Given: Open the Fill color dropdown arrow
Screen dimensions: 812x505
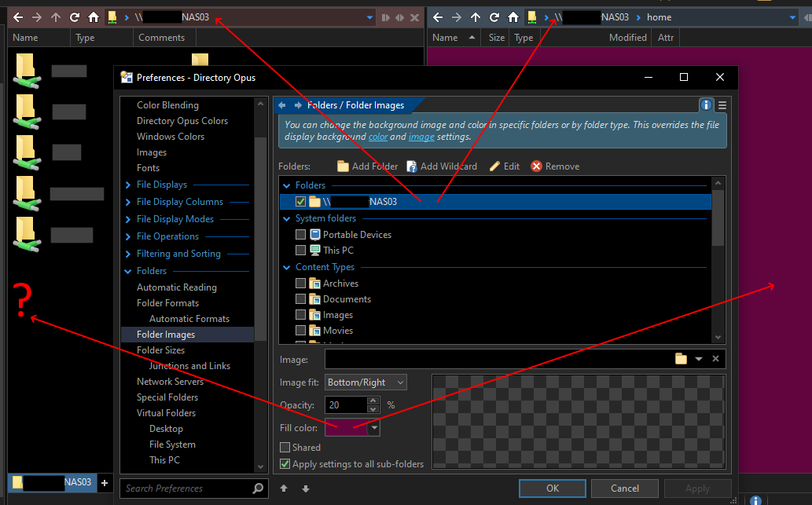Looking at the screenshot, I should coord(374,428).
